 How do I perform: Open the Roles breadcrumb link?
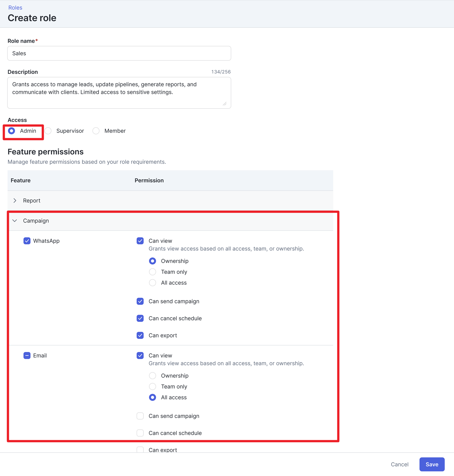click(15, 8)
